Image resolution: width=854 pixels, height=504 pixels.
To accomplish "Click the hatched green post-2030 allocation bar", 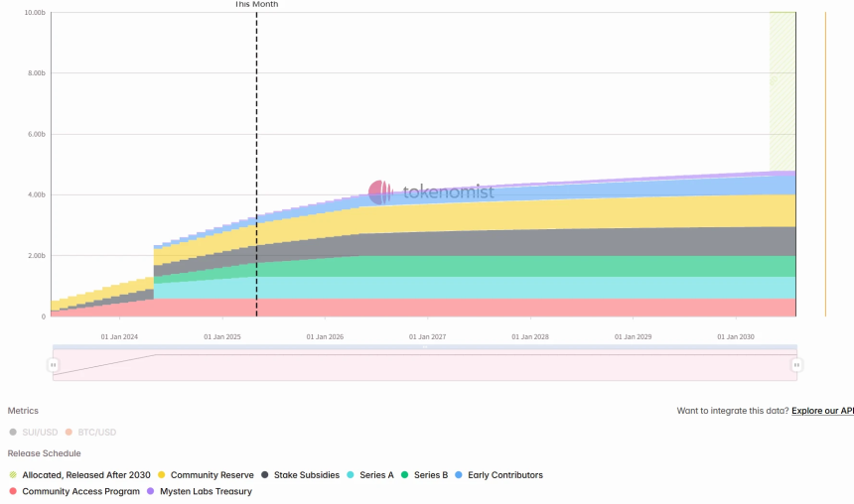I will [x=782, y=89].
